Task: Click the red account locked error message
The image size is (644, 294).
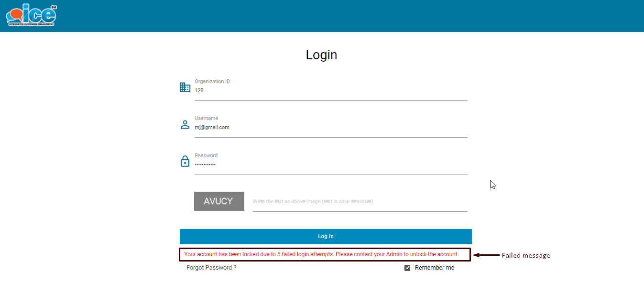Action: point(321,254)
